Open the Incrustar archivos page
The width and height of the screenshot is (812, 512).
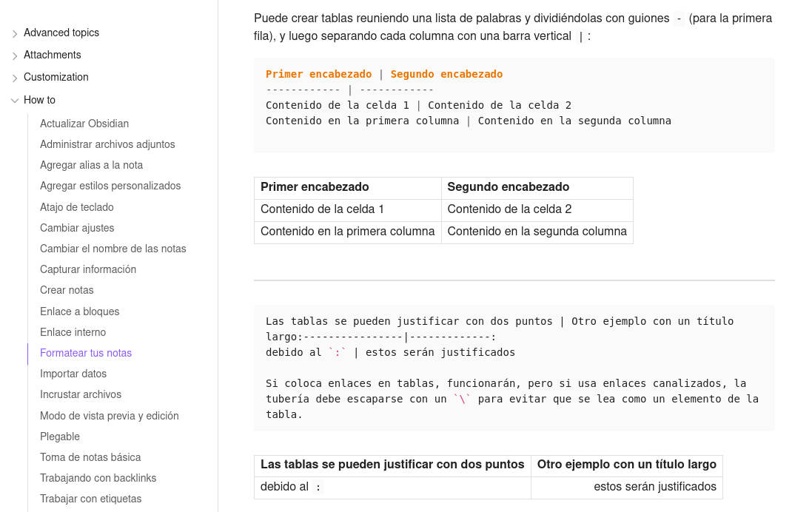pyautogui.click(x=81, y=395)
